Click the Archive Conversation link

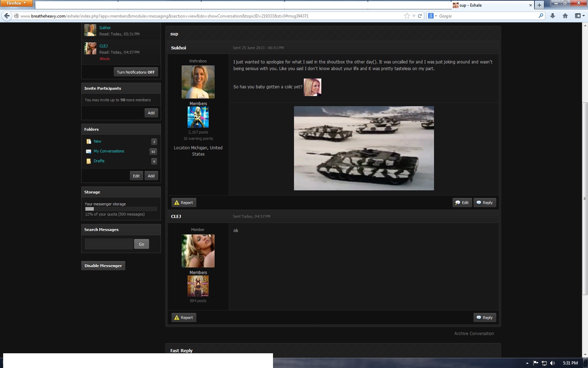474,334
